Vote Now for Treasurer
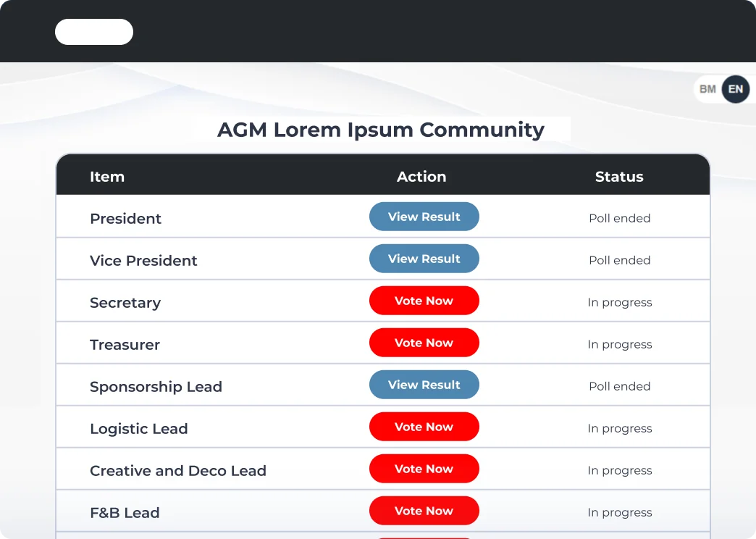 424,343
